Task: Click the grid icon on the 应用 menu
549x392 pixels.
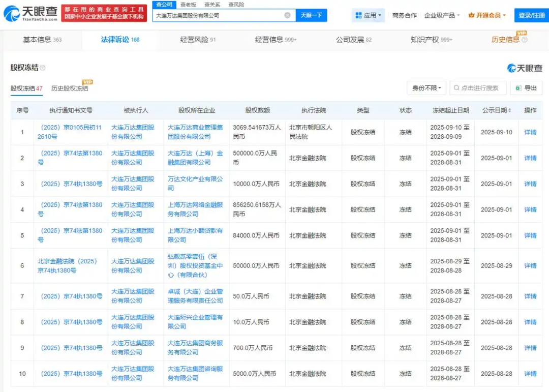Action: pyautogui.click(x=358, y=15)
